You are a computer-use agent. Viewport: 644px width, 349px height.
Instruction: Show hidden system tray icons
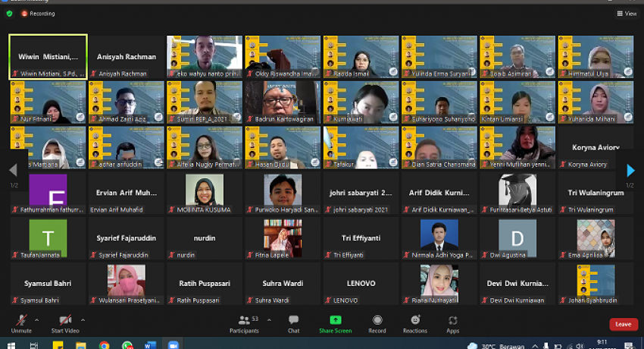point(535,346)
